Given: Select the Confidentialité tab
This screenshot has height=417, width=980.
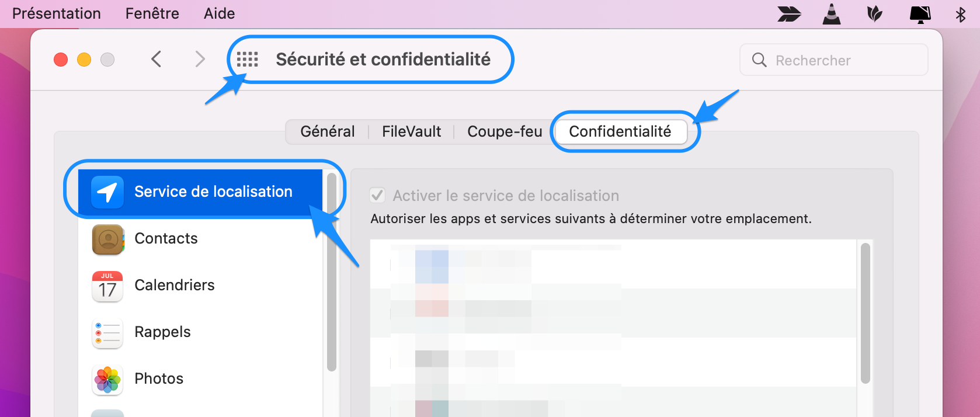Looking at the screenshot, I should coord(620,131).
